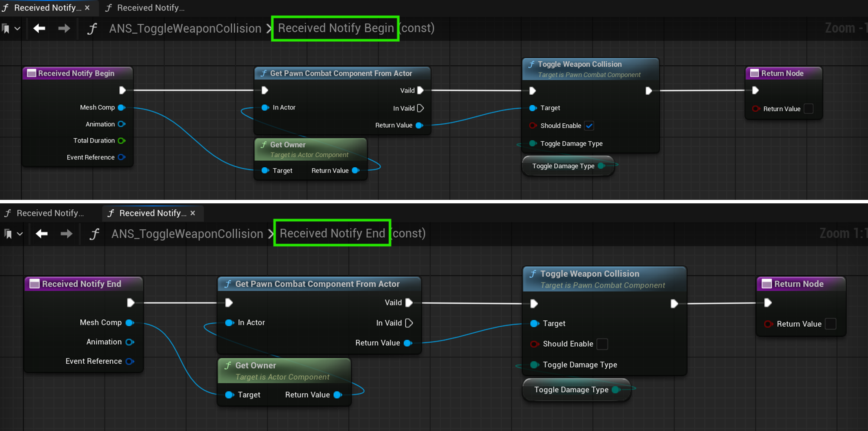Select the Received Notify End entry node header

point(84,284)
